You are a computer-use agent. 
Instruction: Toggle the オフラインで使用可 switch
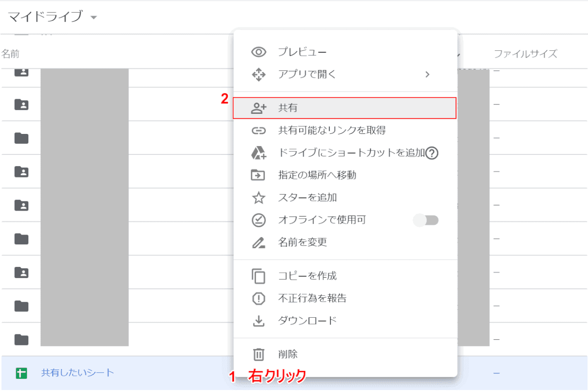(426, 220)
